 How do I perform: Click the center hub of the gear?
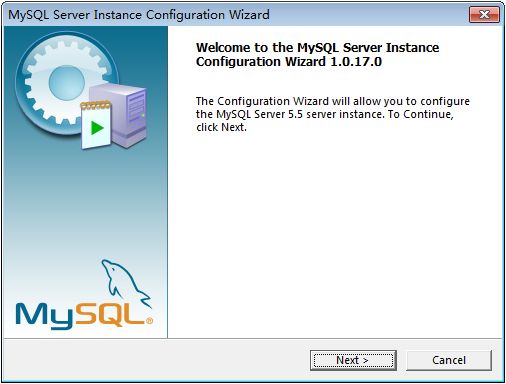pos(67,83)
